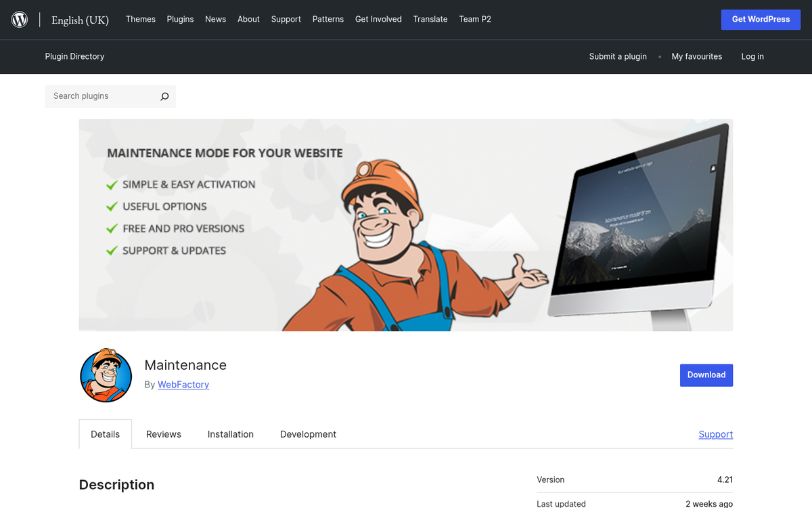
Task: Open the Development tab
Action: coord(308,434)
